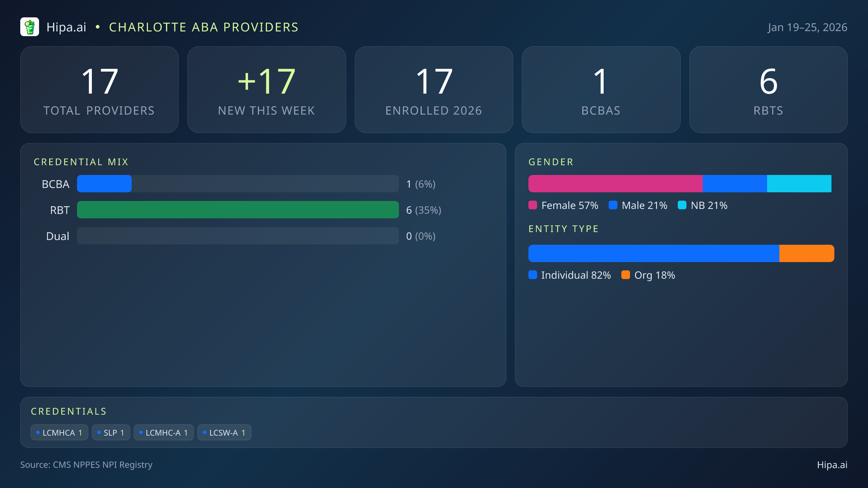Expand the Credentials section
Viewport: 868px width, 488px height.
[69, 411]
